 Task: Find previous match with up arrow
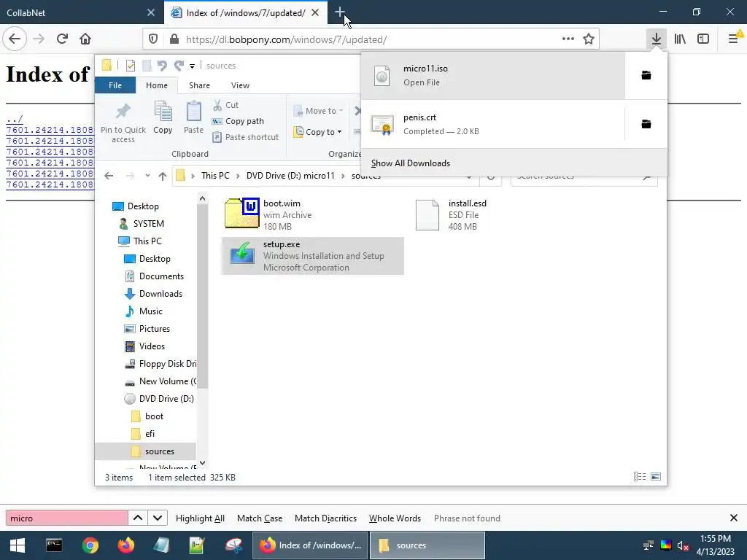[138, 518]
